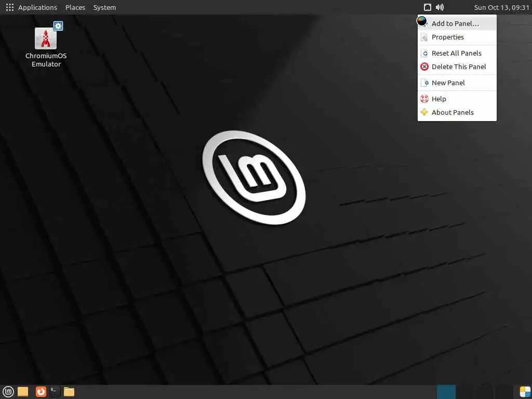Click the square display icon in the top panel
The width and height of the screenshot is (532, 399).
click(428, 7)
